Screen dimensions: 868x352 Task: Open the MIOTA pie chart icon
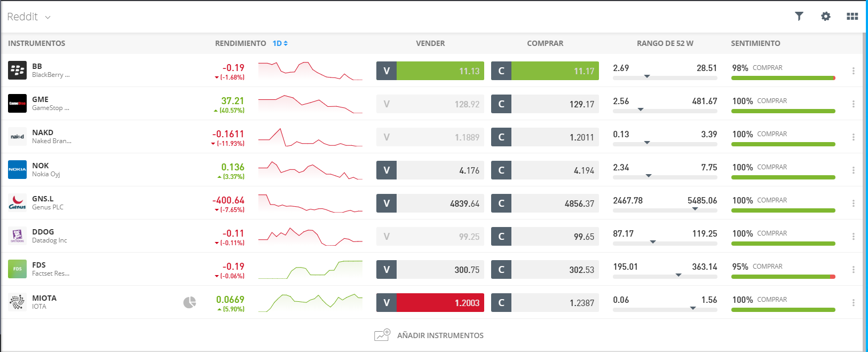pyautogui.click(x=190, y=303)
